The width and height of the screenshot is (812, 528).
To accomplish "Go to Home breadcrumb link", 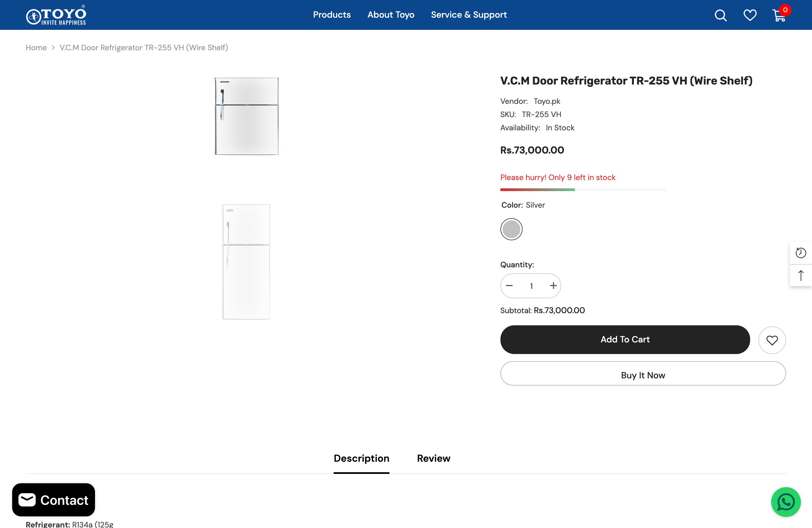I will 36,48.
